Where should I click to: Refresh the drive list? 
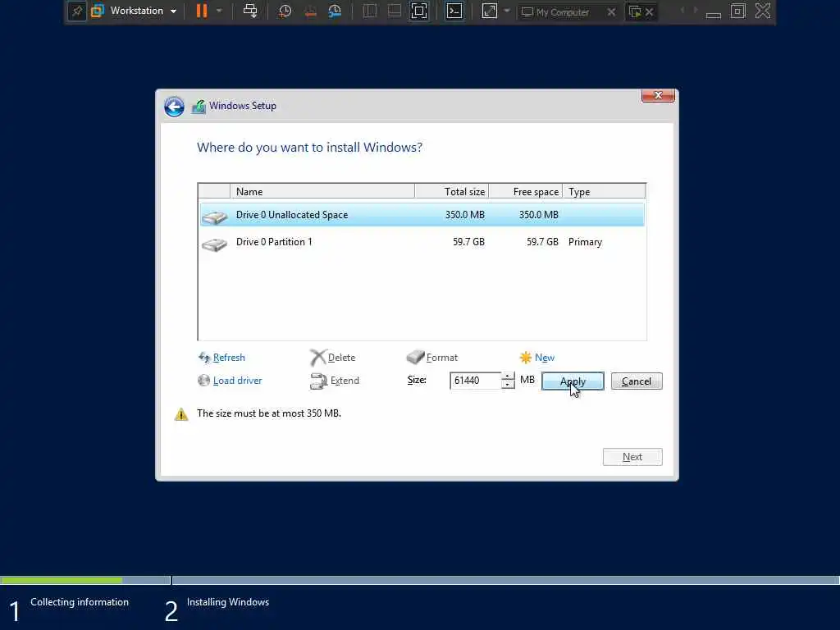tap(229, 358)
